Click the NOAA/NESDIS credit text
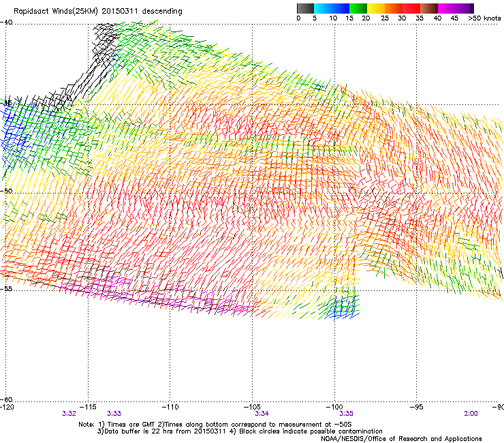The image size is (504, 443). click(x=401, y=439)
